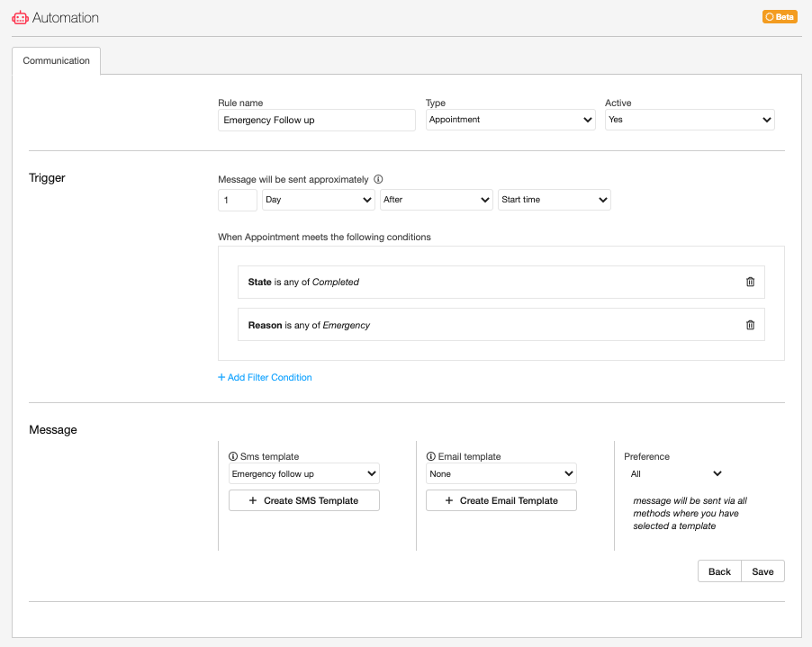Click the info icon beside send timing
The image size is (812, 647).
[x=378, y=179]
